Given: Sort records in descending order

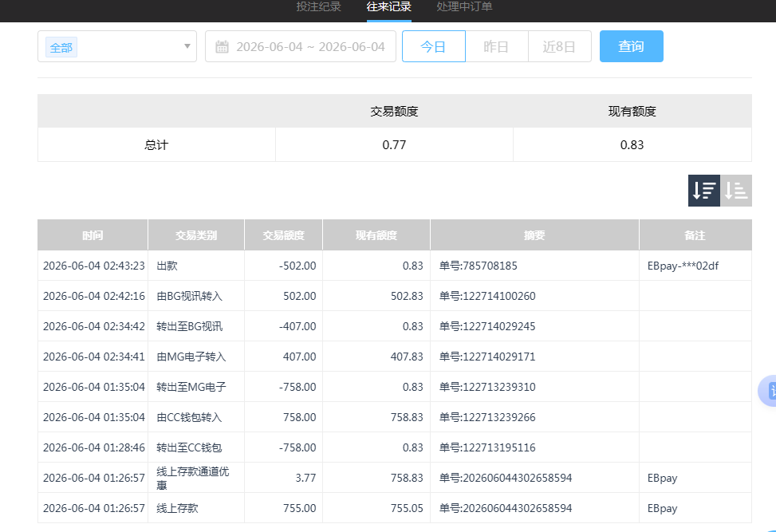Looking at the screenshot, I should coord(703,191).
